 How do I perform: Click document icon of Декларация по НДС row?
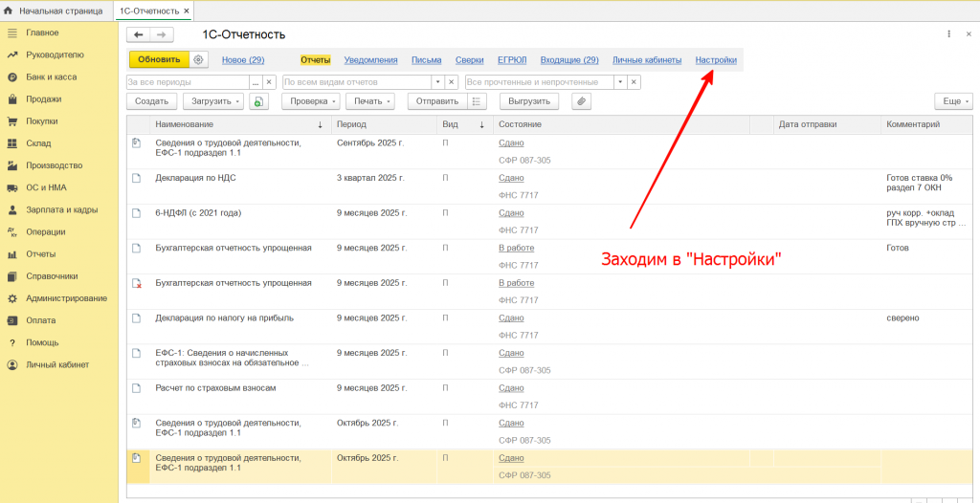tap(137, 178)
